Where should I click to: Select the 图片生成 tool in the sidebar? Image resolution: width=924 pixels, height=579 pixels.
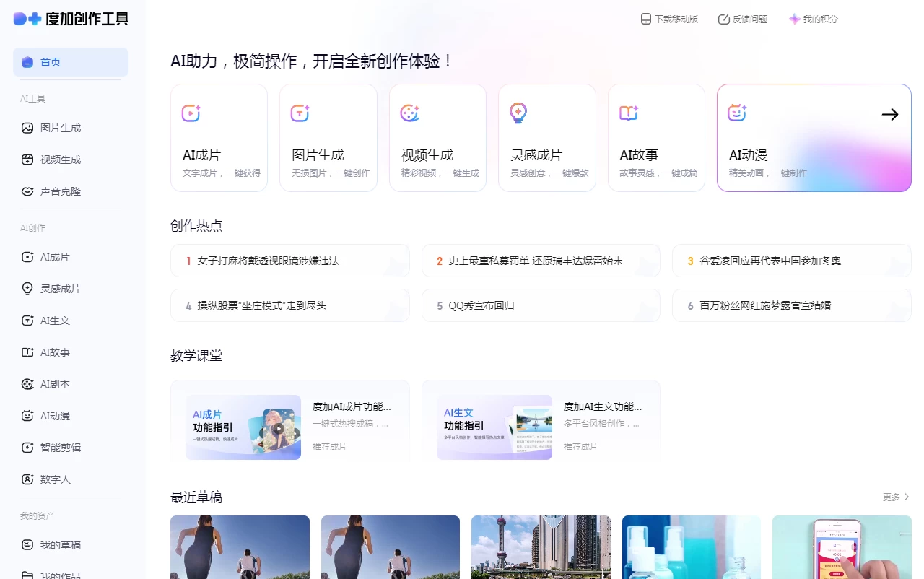coord(61,128)
